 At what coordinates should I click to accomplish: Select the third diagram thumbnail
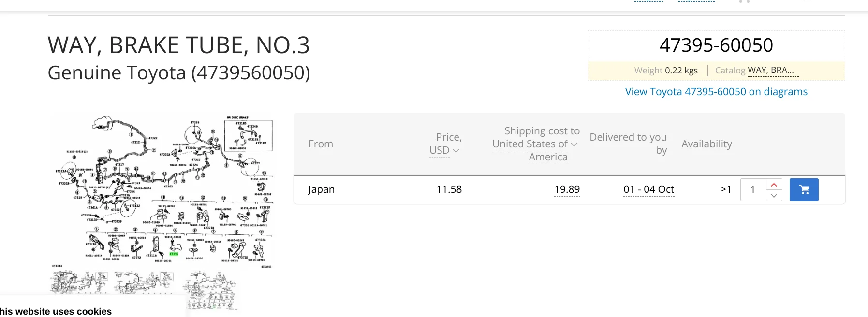tap(211, 290)
